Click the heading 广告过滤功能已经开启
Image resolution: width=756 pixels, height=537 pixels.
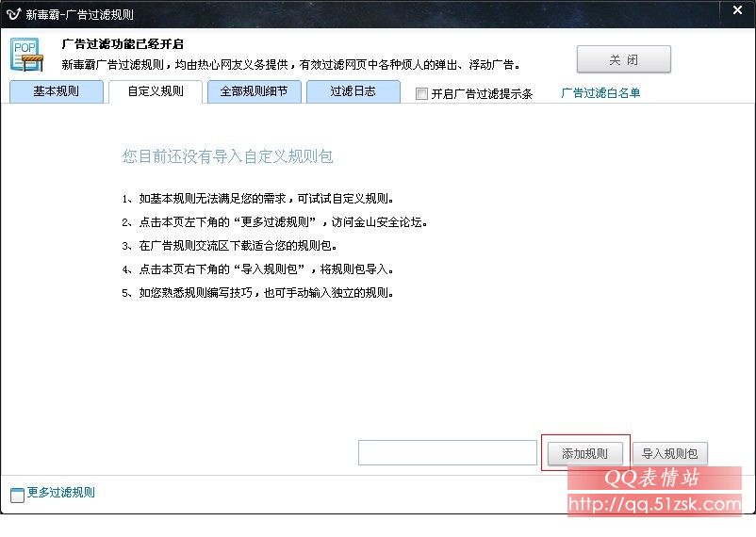[123, 44]
